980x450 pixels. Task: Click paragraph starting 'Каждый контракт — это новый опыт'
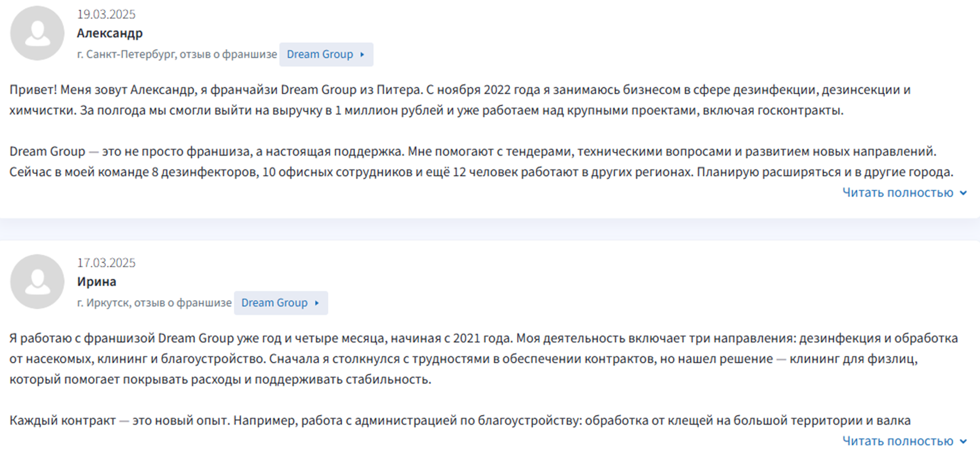[460, 420]
